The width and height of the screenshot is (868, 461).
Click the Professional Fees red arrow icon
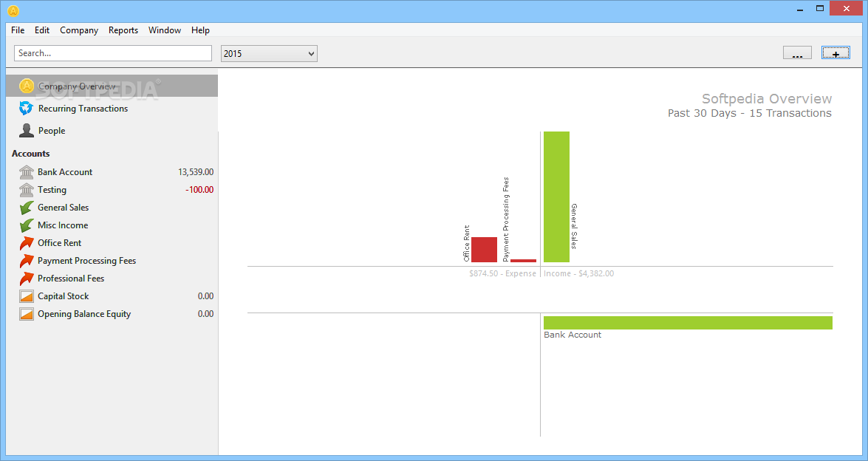point(27,279)
